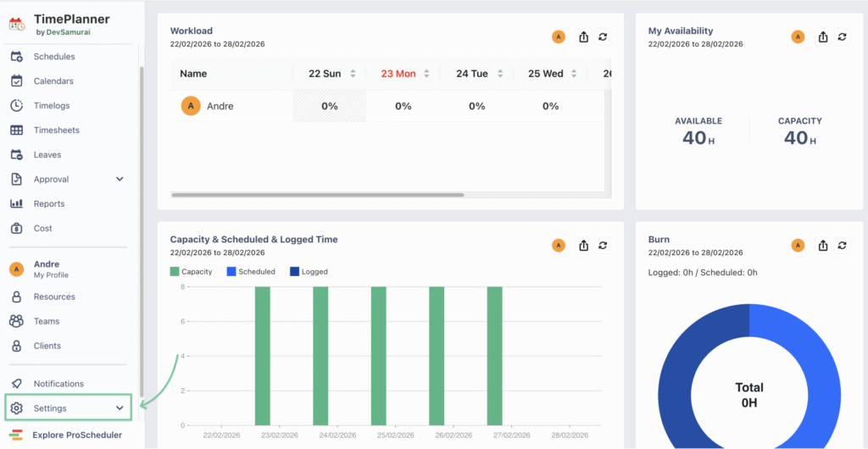This screenshot has width=868, height=449.
Task: Refresh the Workload panel
Action: (603, 36)
